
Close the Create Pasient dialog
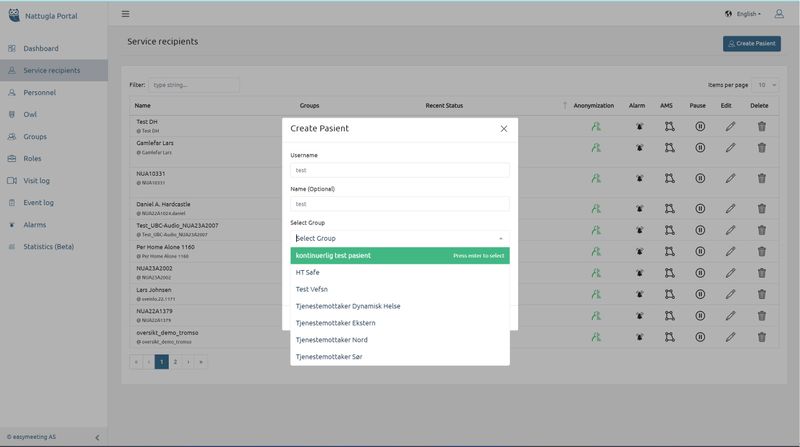pyautogui.click(x=503, y=129)
